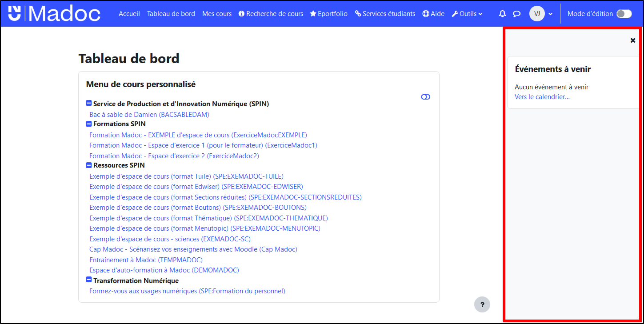644x324 pixels.
Task: Toggle the Mode d'édition switch
Action: (624, 14)
